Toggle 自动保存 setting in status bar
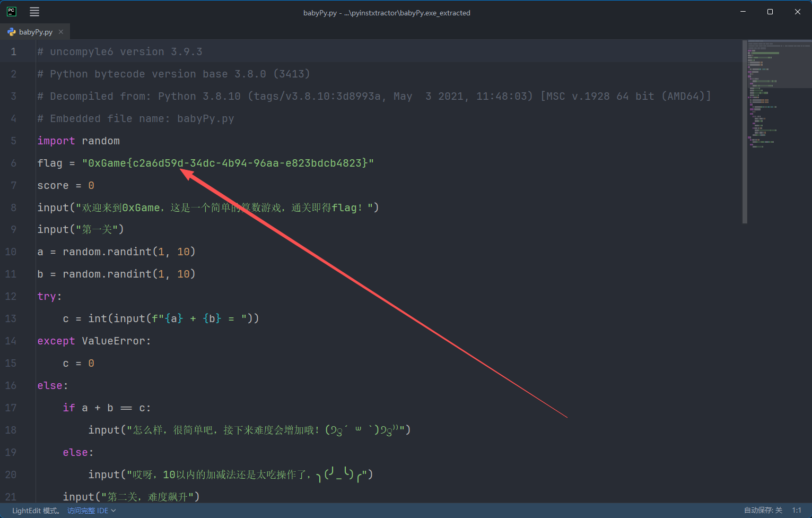Viewport: 812px width, 518px height. click(763, 511)
